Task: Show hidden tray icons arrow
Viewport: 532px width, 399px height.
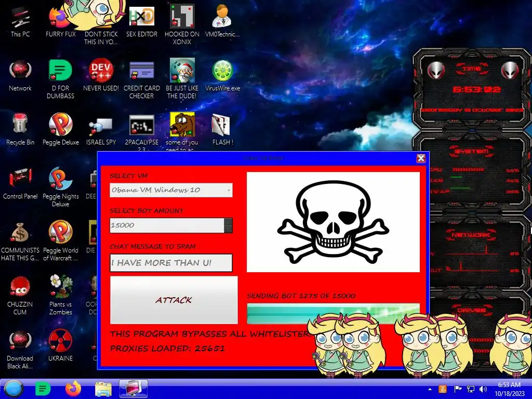Action: 430,389
